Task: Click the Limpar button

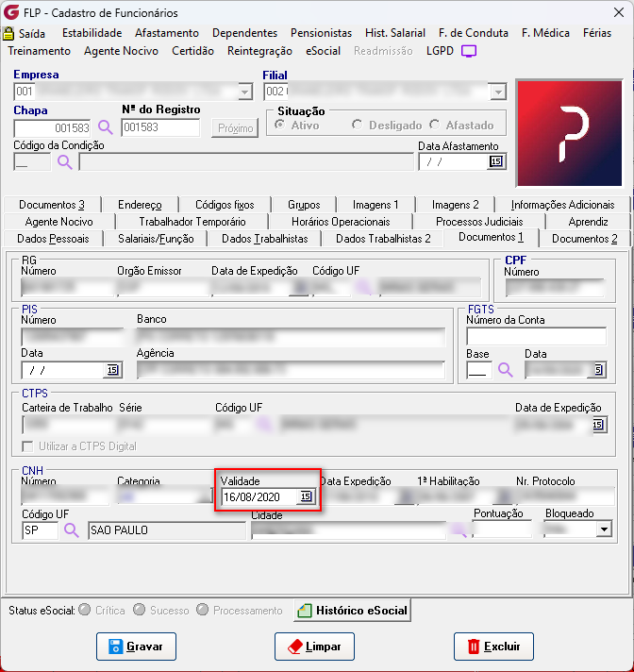Action: click(314, 647)
